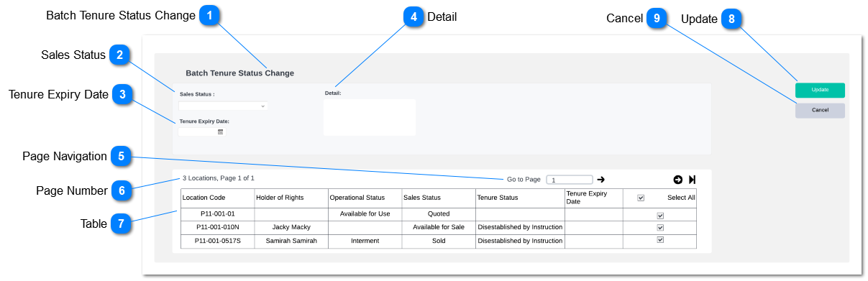
Task: Select location code P11-001-010N cell
Action: (x=217, y=227)
